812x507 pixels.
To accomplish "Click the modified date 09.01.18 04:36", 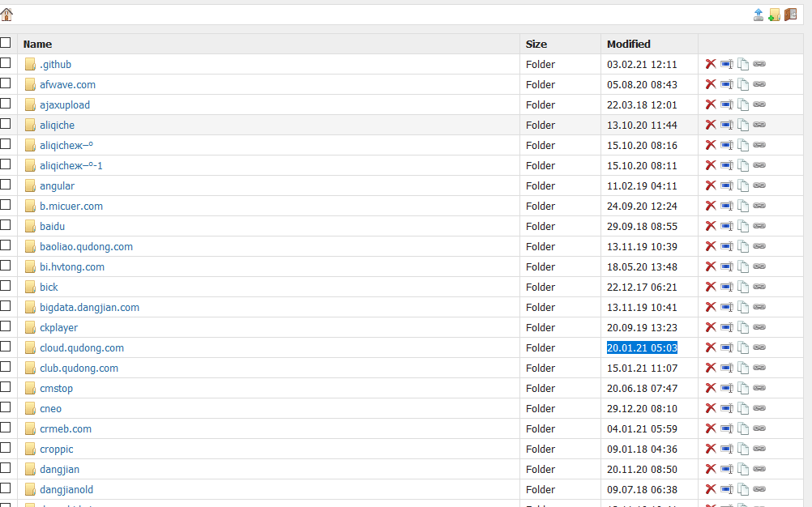I will [642, 449].
